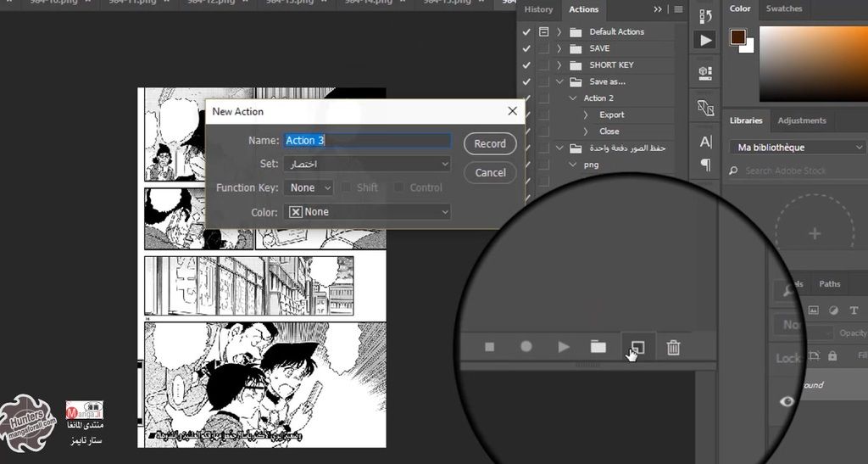Collapse Actions panel with double-arrow icon

(658, 9)
